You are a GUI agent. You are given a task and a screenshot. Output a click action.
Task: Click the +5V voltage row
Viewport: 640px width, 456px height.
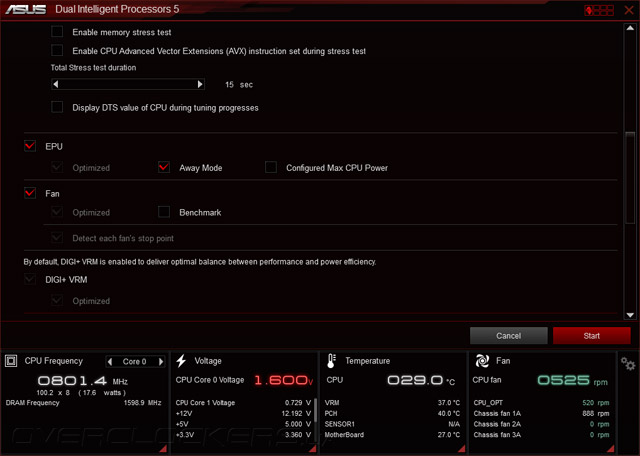click(x=243, y=424)
